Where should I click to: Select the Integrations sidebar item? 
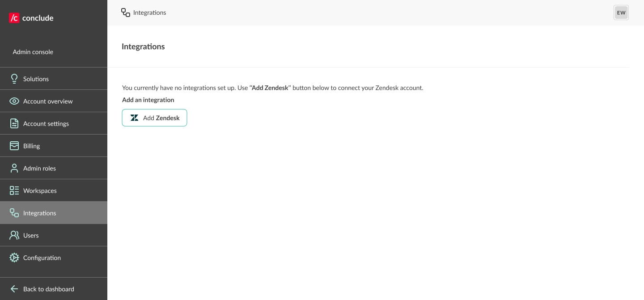click(x=39, y=213)
